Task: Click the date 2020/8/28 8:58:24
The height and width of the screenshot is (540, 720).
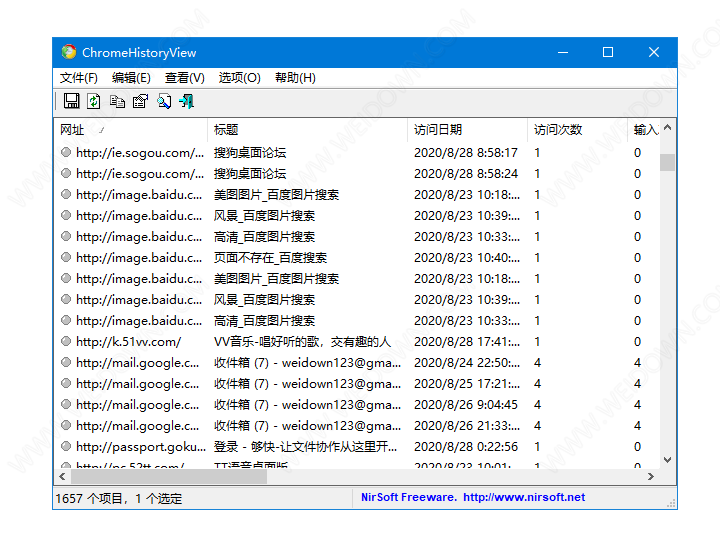Action: 466,174
